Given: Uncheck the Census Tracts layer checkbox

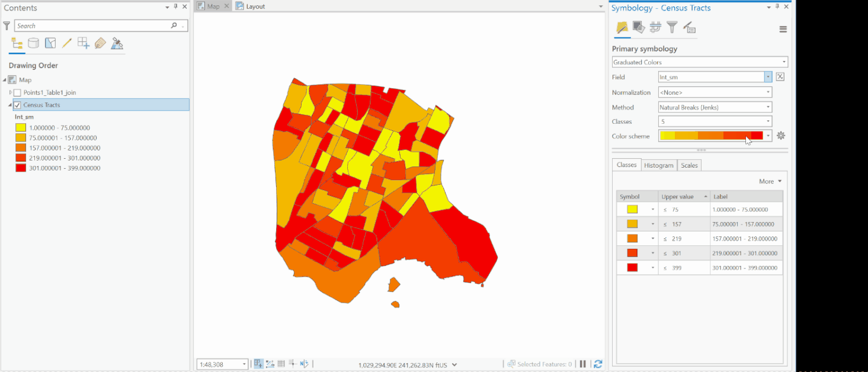Looking at the screenshot, I should coord(17,105).
